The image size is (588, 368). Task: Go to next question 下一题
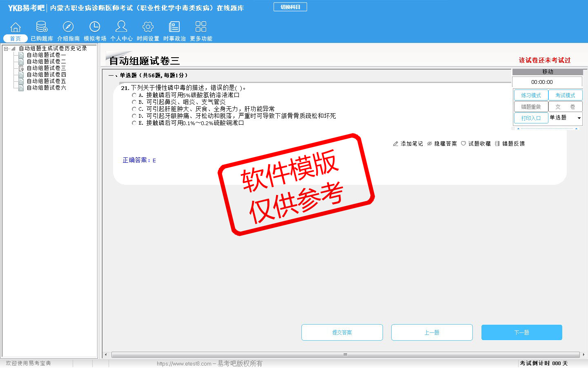coord(522,332)
